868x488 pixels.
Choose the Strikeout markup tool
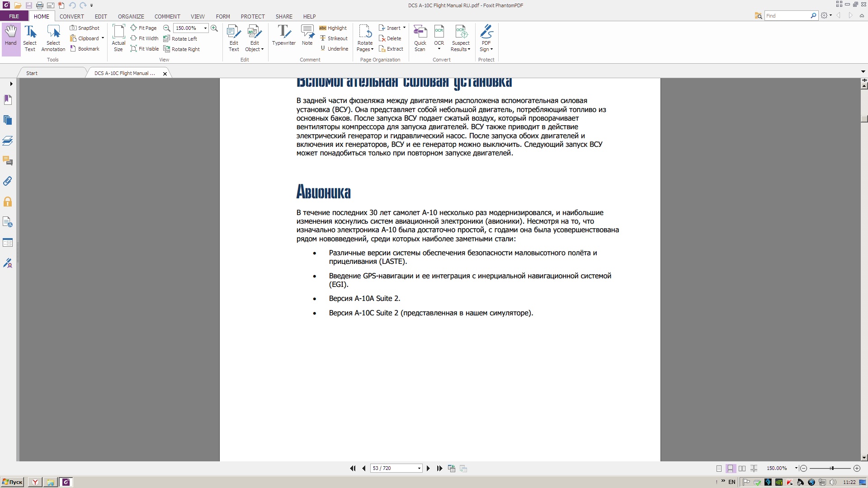click(334, 38)
